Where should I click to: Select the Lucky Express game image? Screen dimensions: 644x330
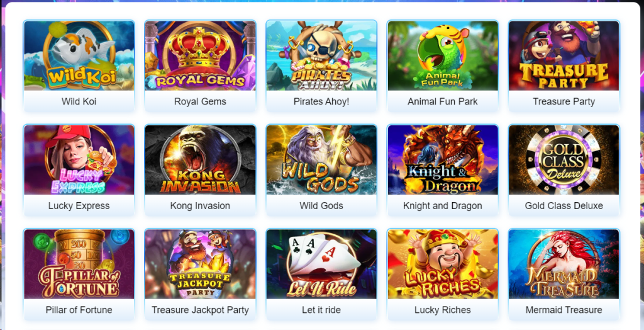(79, 160)
